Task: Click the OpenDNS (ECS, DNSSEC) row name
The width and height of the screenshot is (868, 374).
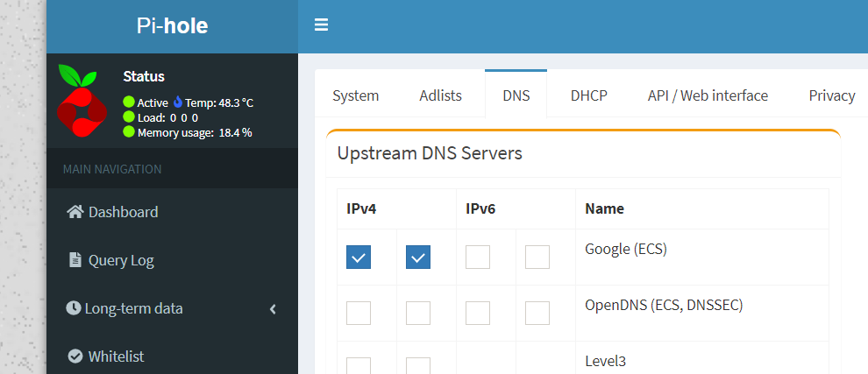Action: coord(664,306)
